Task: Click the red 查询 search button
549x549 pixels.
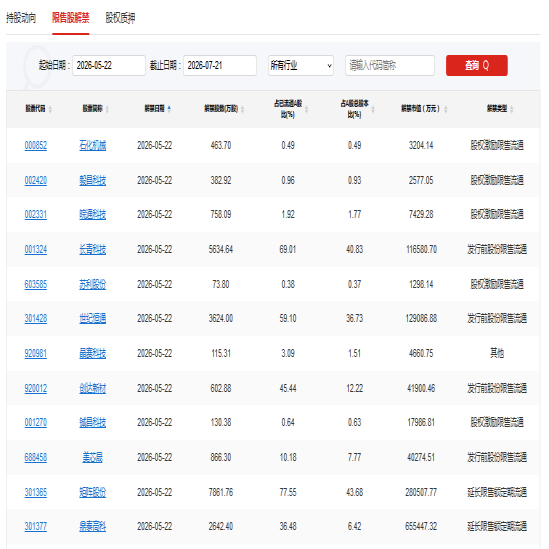Action: [x=477, y=65]
